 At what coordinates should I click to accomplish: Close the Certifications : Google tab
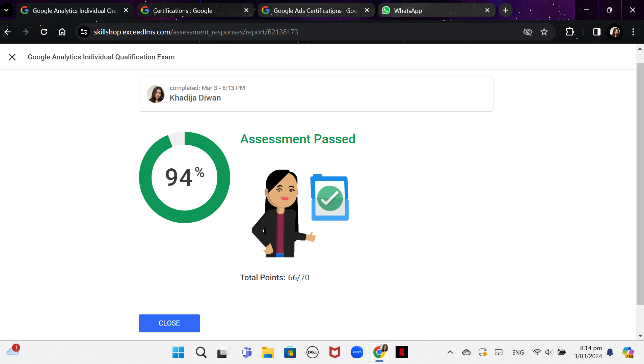[x=246, y=10]
